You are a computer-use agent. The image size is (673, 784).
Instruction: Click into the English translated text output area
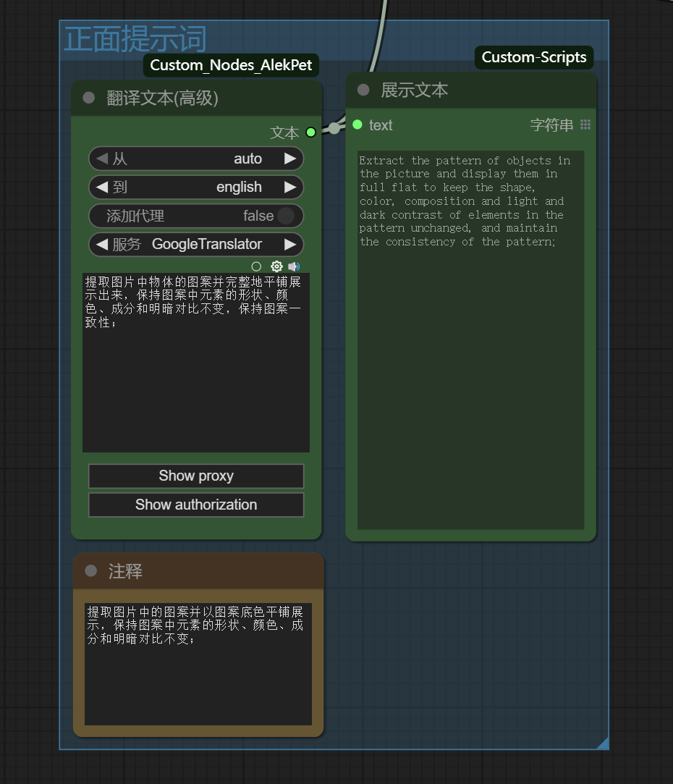470,340
